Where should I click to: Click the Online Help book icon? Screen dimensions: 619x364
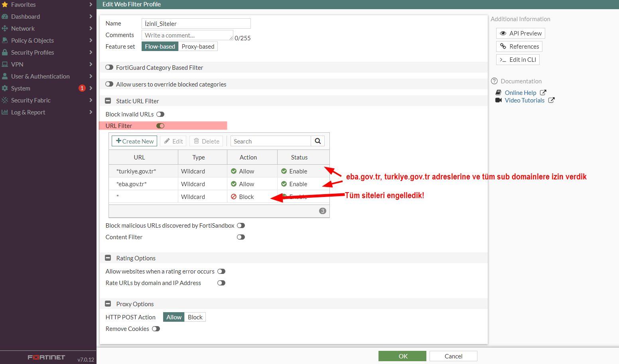pyautogui.click(x=499, y=92)
